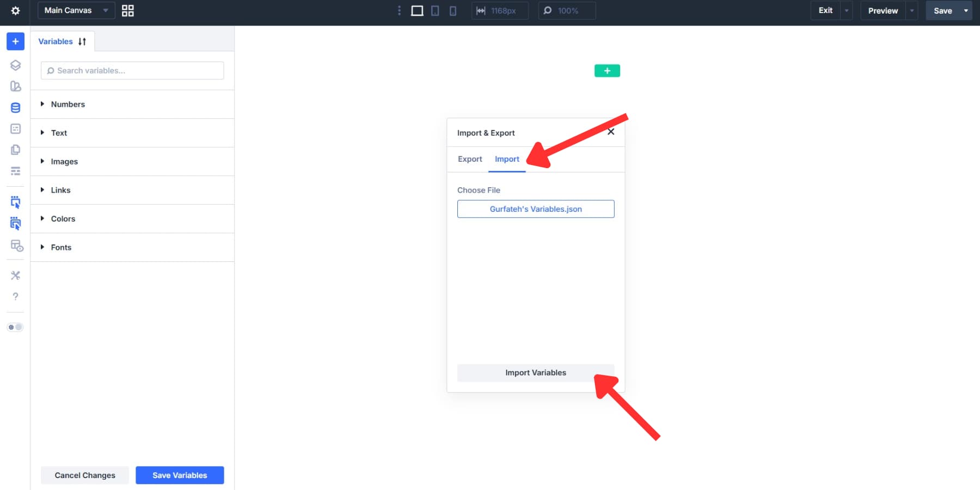The width and height of the screenshot is (980, 490).
Task: Open the layers panel in sidebar
Action: coord(15,65)
